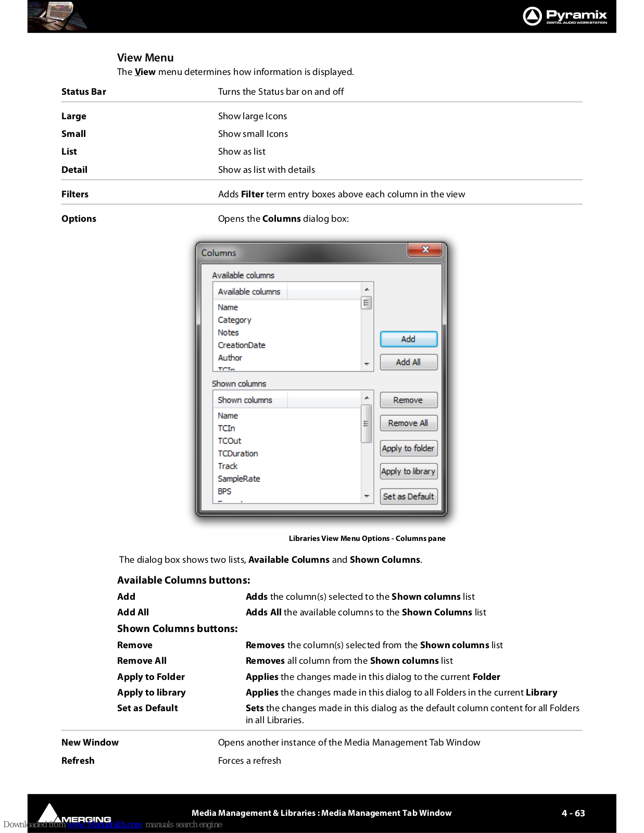The height and width of the screenshot is (833, 644).
Task: Click the "New Window" table entry
Action: (90, 742)
